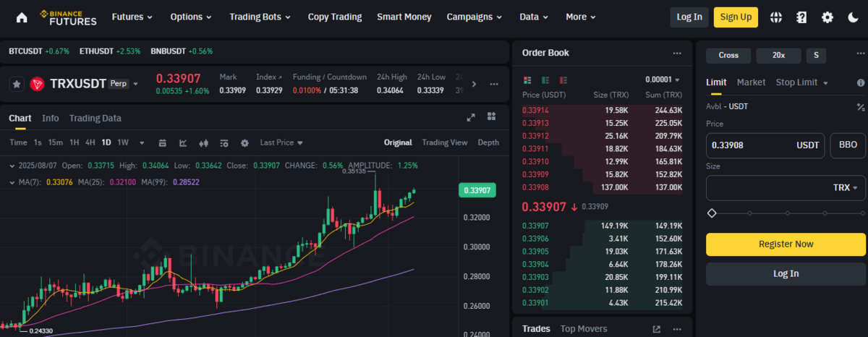Viewport: 868px width, 337px height.
Task: Switch to the Info tab
Action: 51,118
